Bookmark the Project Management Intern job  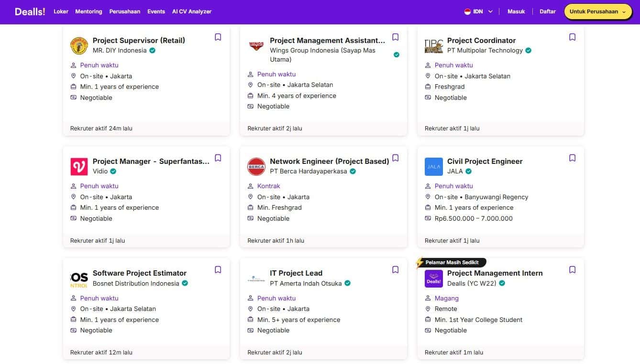tap(573, 270)
